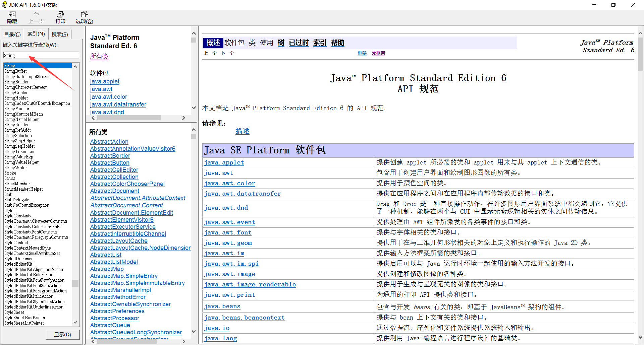Click package frame horizontal scroll-right arrow
644x345 pixels.
[x=183, y=118]
